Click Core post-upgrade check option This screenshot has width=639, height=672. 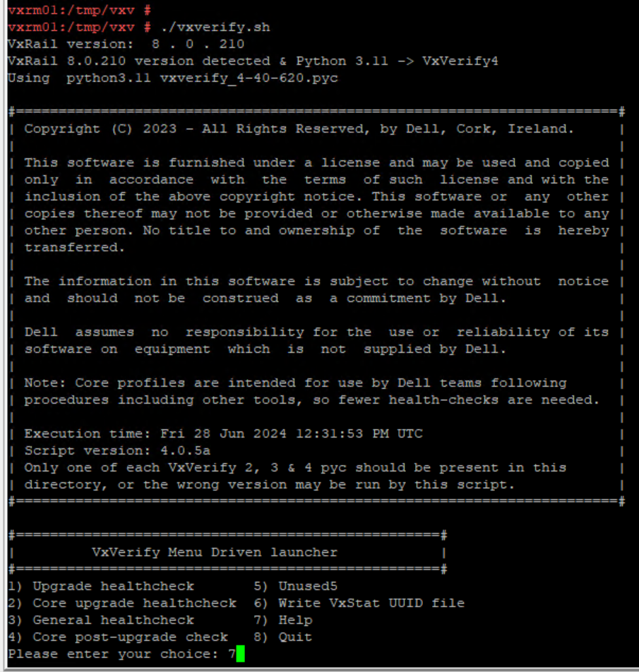[118, 637]
